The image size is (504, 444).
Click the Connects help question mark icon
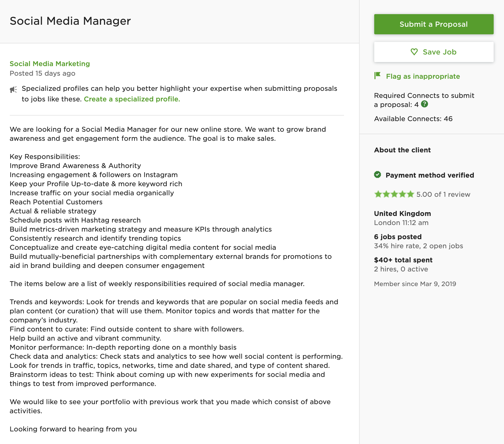[425, 104]
